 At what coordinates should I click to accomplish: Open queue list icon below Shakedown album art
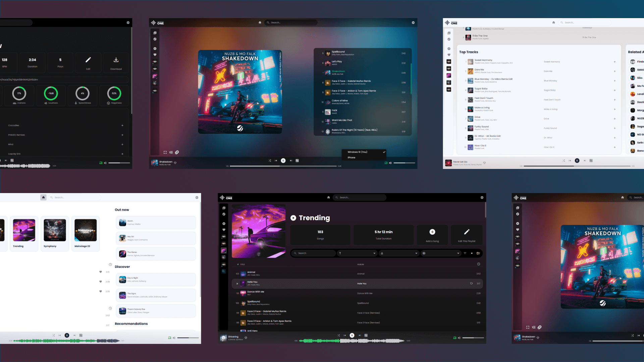pos(171,153)
